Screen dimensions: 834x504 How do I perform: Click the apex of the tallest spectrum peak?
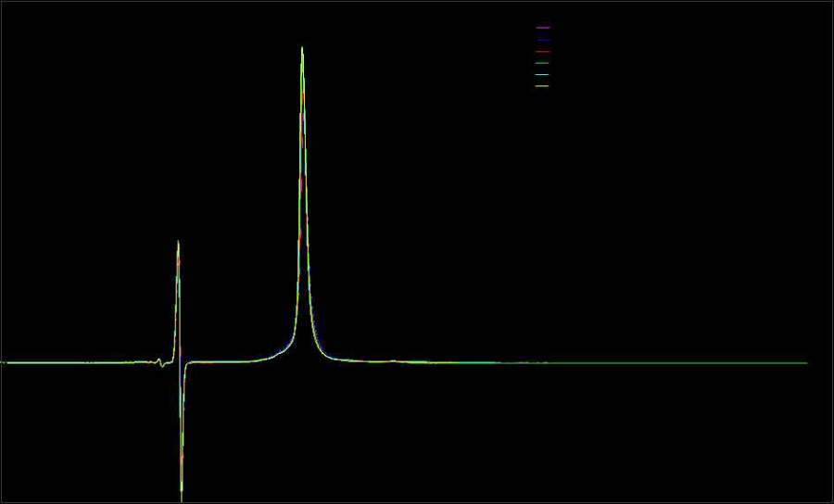tap(302, 49)
